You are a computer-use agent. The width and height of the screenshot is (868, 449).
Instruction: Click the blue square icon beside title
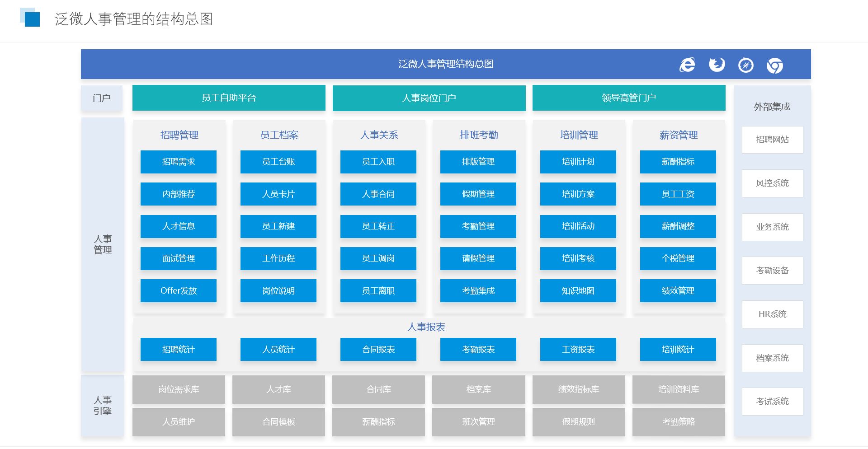coord(31,19)
